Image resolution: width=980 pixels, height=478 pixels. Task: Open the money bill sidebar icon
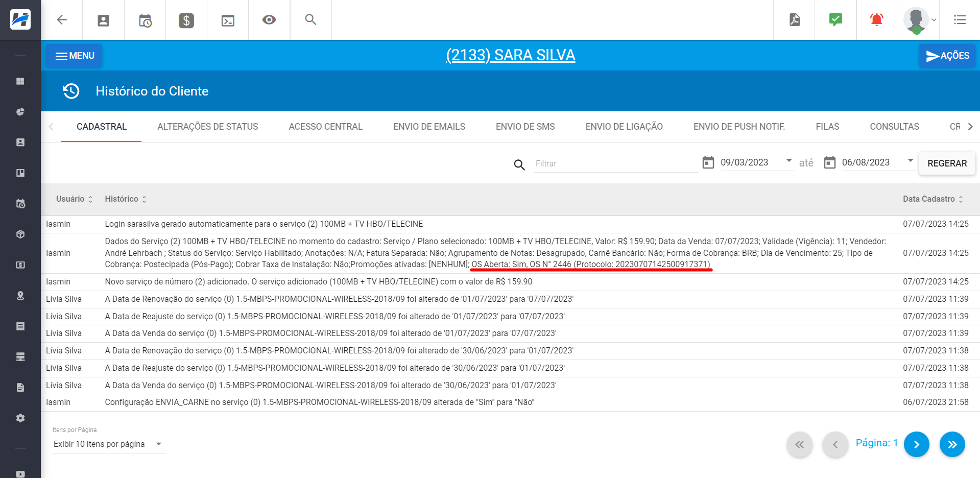[20, 265]
